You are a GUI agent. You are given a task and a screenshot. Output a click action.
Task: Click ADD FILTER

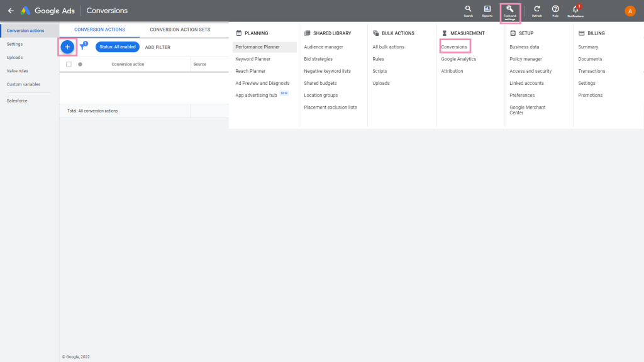[x=158, y=47]
